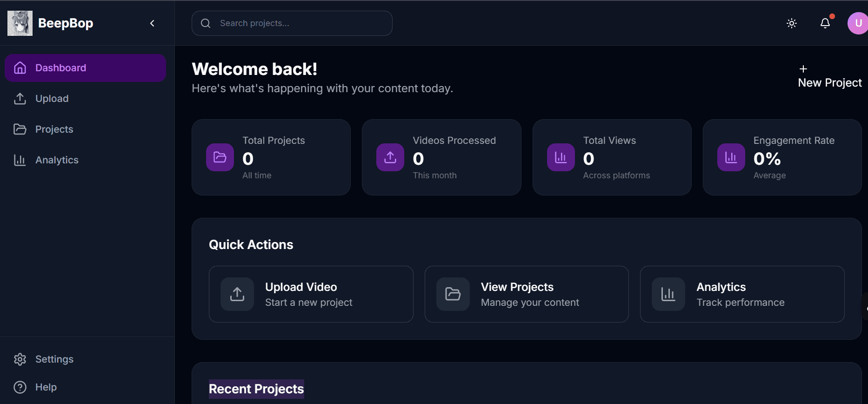
Task: Click the 'This month' label
Action: [x=435, y=175]
